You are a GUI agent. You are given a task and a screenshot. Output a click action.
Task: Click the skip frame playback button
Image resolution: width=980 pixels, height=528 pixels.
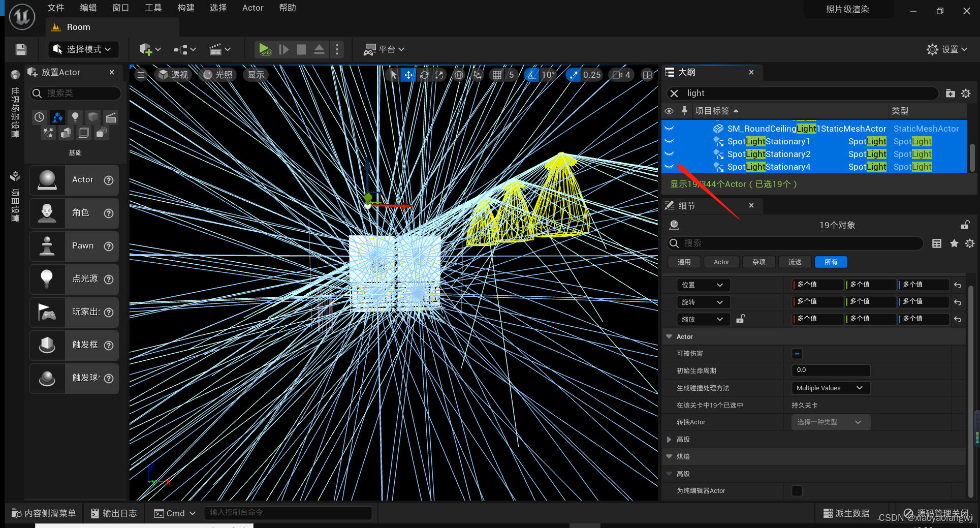(284, 49)
